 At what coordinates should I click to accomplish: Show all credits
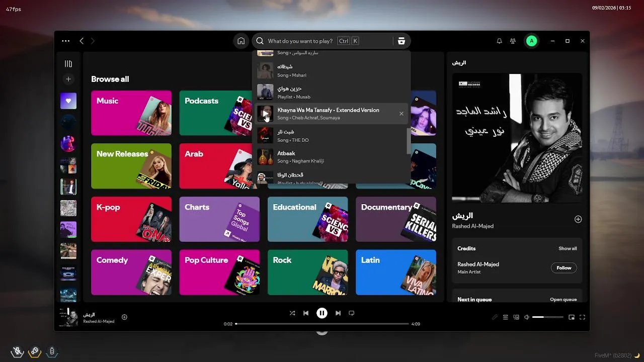tap(568, 248)
